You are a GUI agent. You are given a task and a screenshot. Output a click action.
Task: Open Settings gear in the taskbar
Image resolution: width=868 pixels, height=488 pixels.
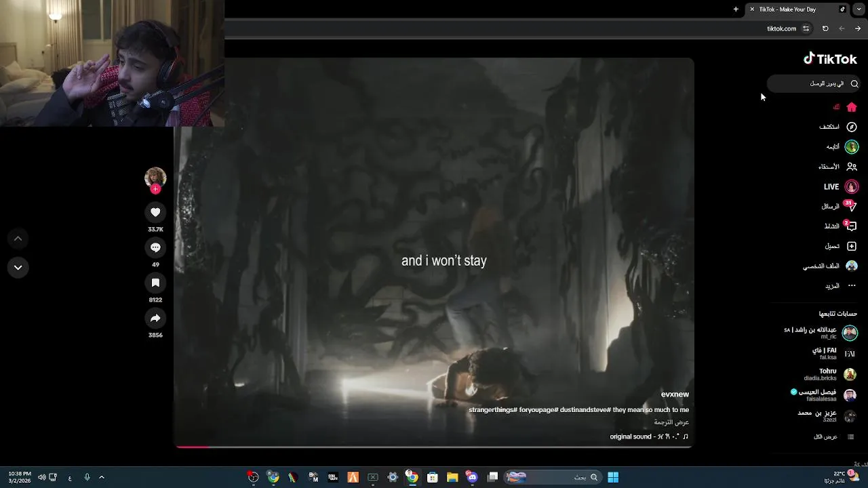pos(392,477)
